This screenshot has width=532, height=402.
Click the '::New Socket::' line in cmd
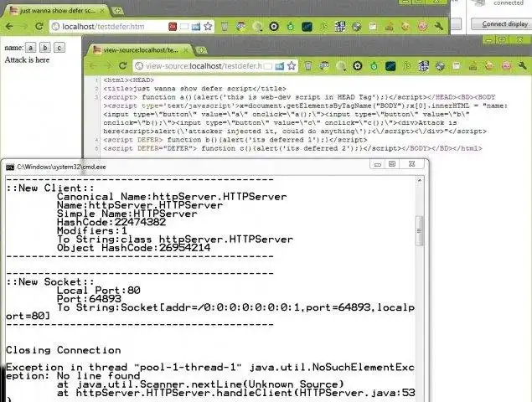[x=50, y=282]
